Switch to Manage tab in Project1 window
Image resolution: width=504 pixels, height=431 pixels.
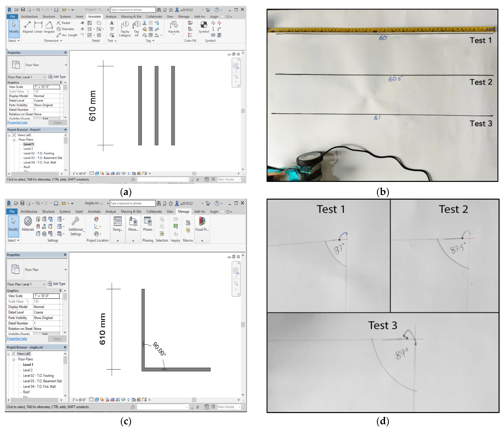click(x=184, y=16)
